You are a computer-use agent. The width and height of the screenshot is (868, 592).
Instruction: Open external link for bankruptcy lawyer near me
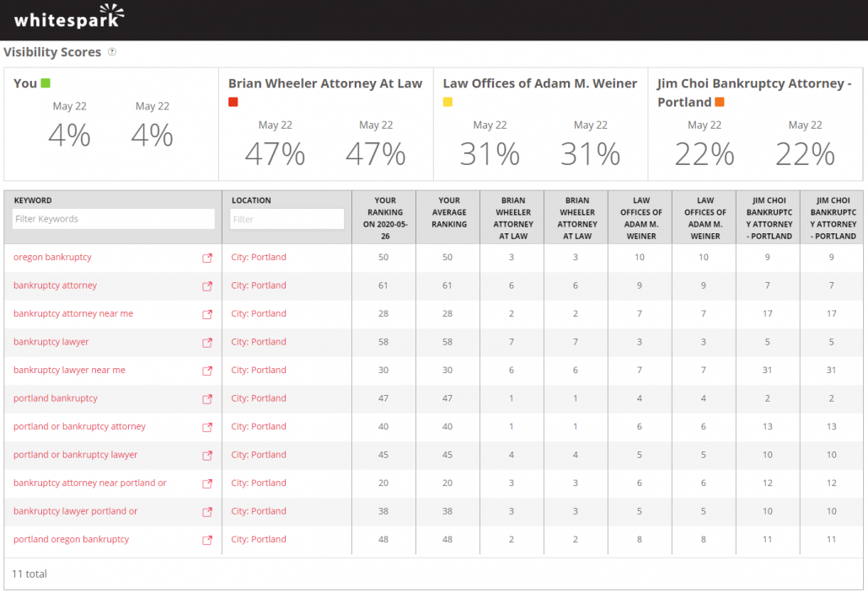(207, 371)
